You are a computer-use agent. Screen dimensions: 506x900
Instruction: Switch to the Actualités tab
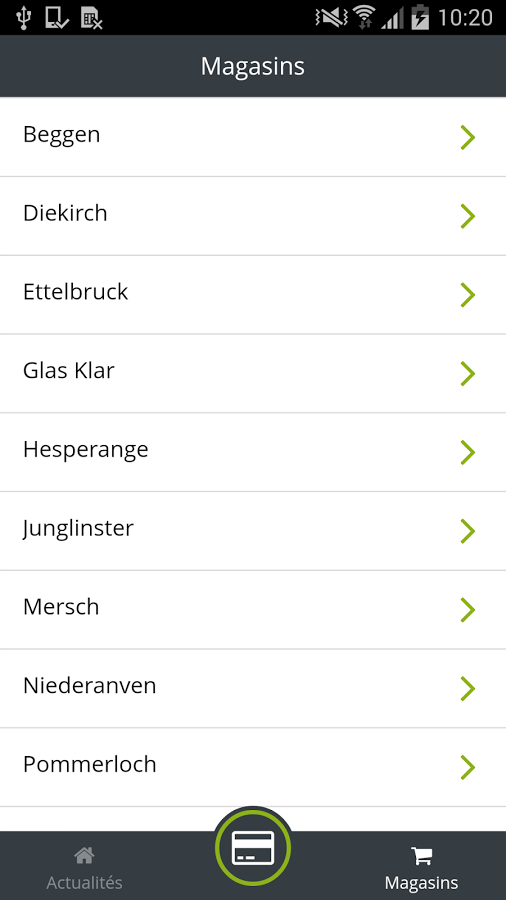tap(84, 866)
